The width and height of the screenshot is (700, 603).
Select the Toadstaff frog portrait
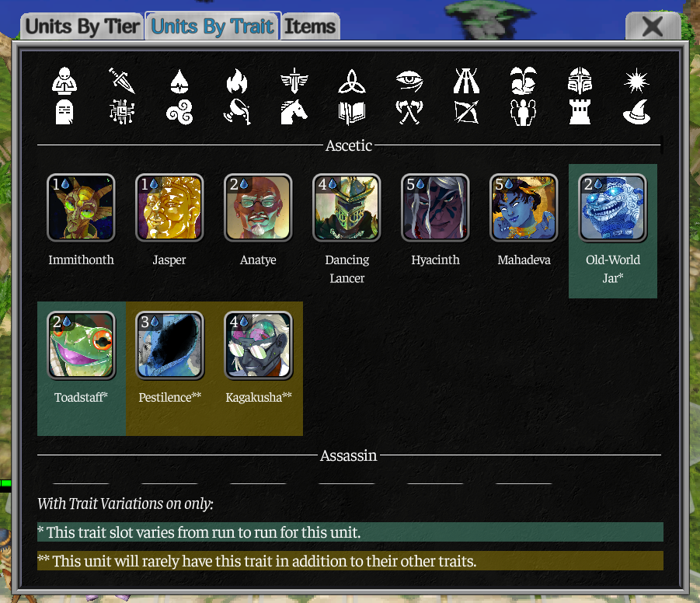pos(82,345)
